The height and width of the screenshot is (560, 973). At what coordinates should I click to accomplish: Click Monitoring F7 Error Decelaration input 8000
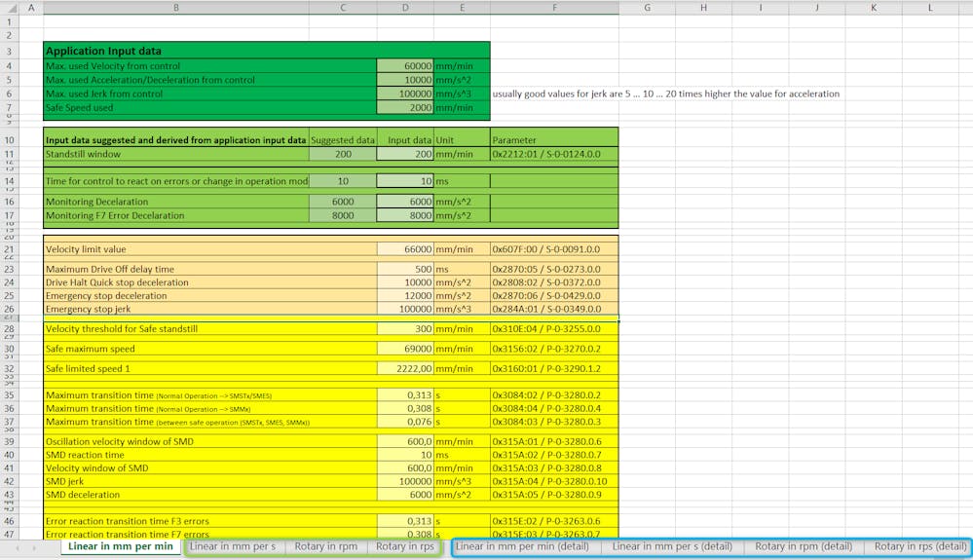click(x=405, y=216)
